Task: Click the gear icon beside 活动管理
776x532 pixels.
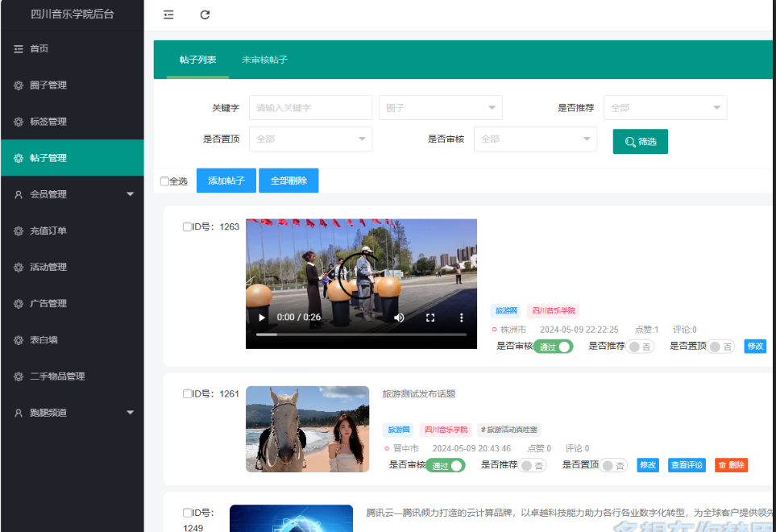Action: pos(19,267)
